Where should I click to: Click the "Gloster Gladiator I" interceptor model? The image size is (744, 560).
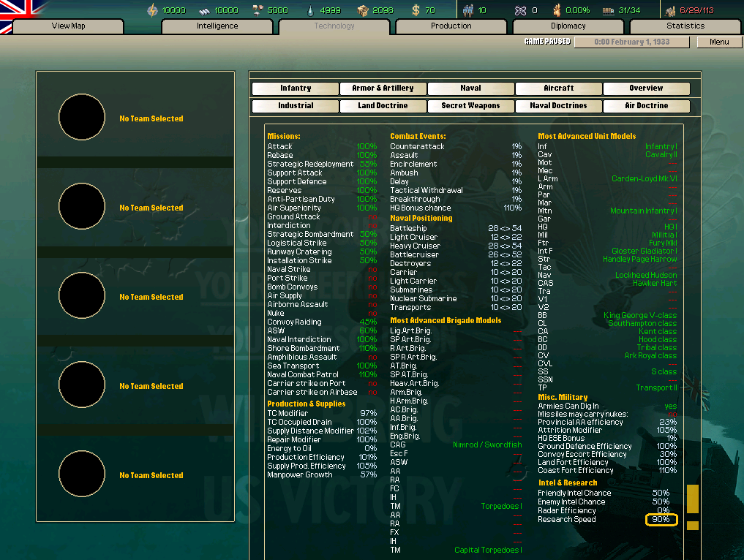coord(645,251)
